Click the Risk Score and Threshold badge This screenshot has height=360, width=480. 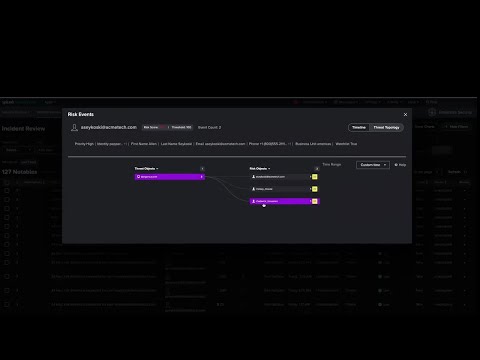point(168,127)
